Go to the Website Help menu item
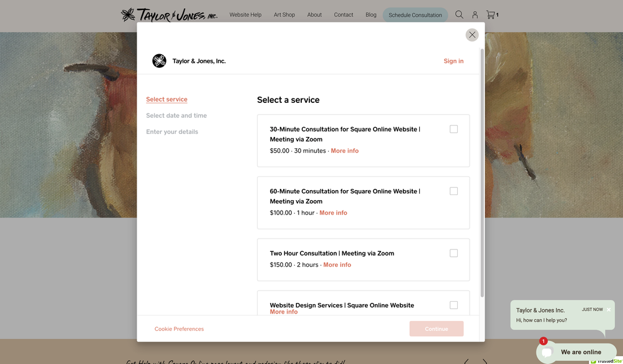This screenshot has height=364, width=623. tap(245, 15)
